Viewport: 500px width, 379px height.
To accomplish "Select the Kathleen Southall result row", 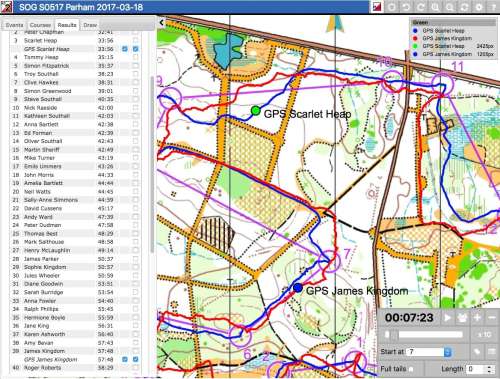I will pos(75,116).
